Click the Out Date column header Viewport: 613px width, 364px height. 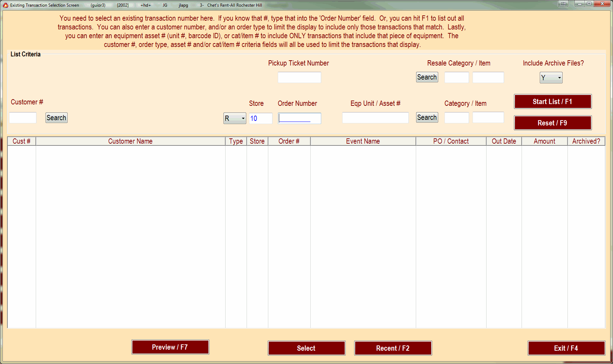coord(504,141)
